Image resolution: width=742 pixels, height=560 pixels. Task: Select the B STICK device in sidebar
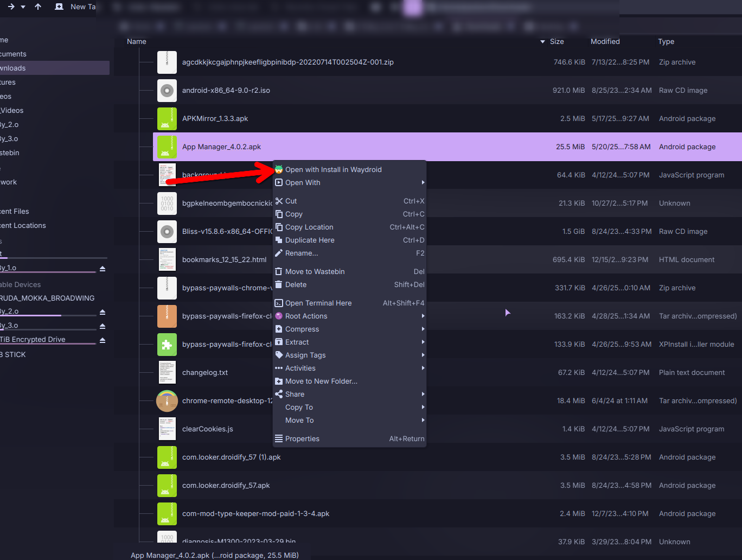13,354
